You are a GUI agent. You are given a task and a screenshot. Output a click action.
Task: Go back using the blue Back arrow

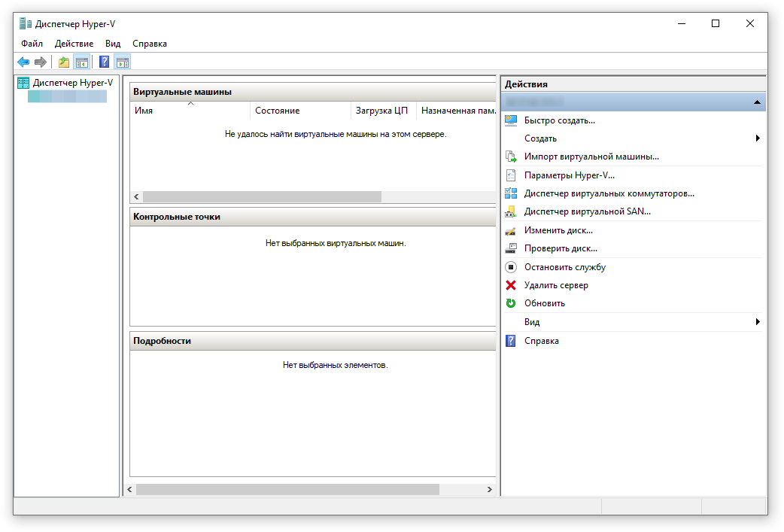point(23,62)
